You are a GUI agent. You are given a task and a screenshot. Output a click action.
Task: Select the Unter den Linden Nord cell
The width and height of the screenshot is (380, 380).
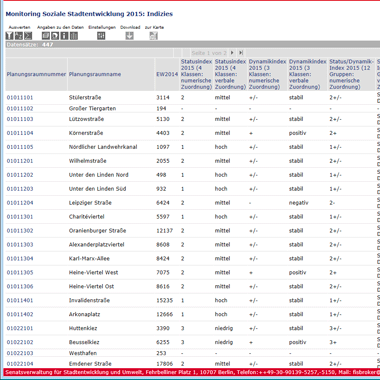pos(99,175)
